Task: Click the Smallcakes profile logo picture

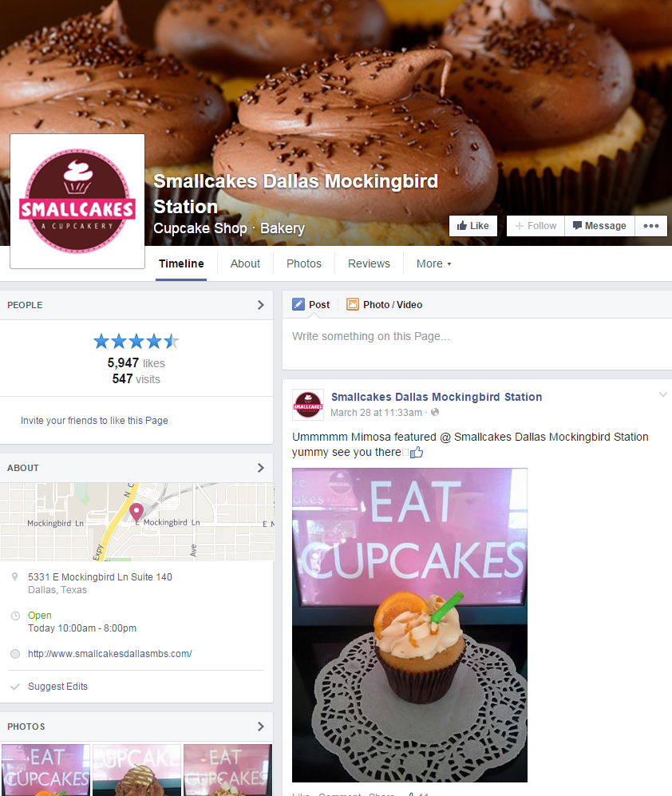Action: (77, 201)
